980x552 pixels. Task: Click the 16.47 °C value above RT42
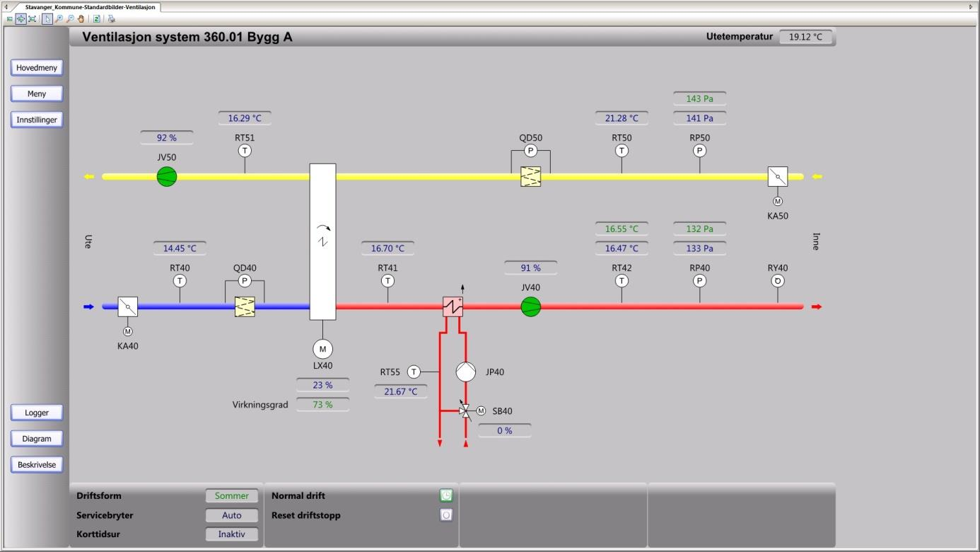point(622,248)
